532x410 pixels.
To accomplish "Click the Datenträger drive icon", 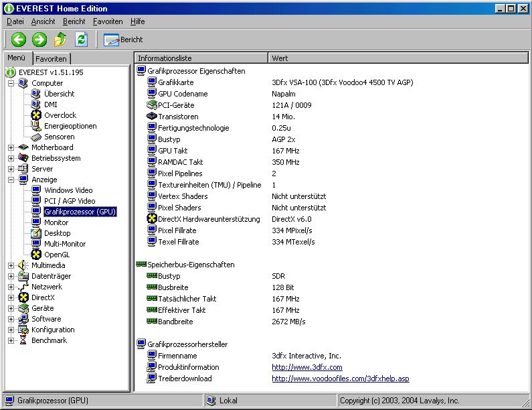I will [x=23, y=276].
